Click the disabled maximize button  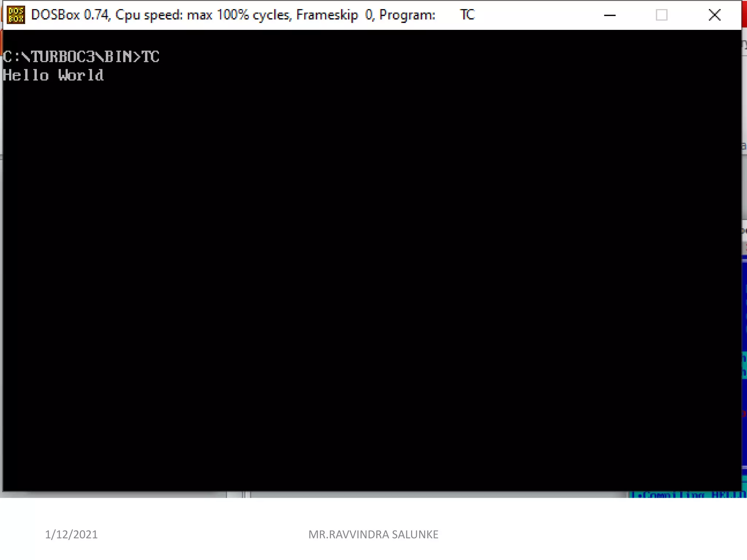tap(661, 15)
